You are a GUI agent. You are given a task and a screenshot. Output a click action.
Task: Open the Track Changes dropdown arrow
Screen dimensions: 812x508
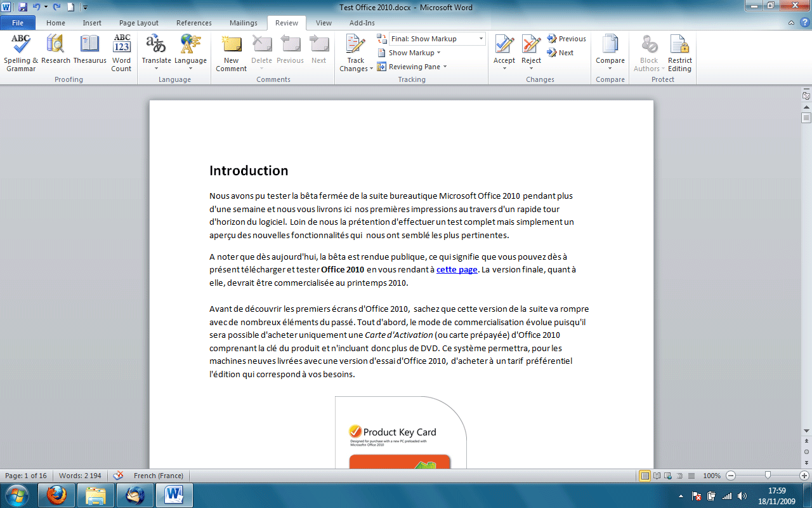(371, 69)
